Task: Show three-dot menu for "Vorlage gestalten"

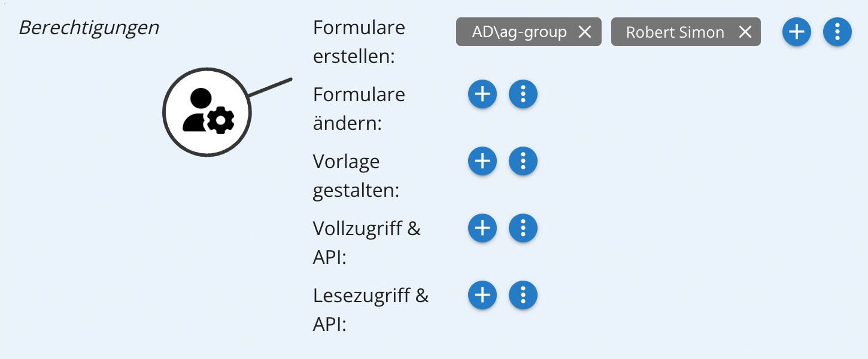Action: click(523, 161)
